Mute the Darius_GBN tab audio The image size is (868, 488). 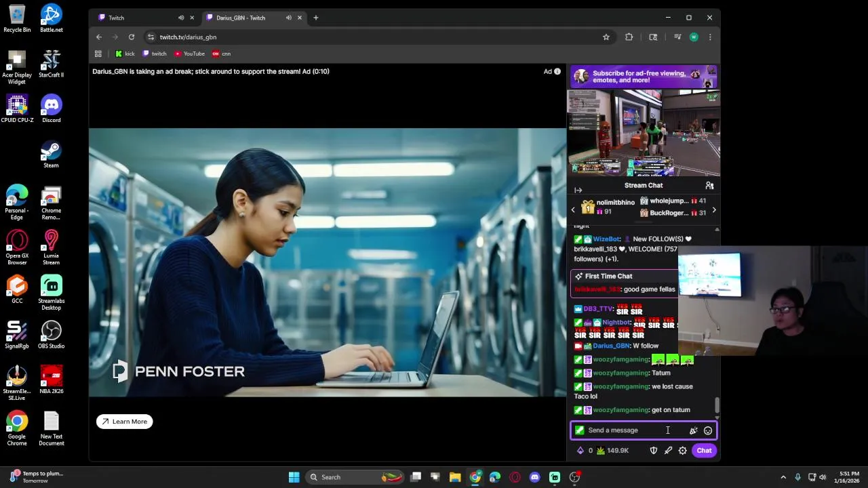coord(289,18)
